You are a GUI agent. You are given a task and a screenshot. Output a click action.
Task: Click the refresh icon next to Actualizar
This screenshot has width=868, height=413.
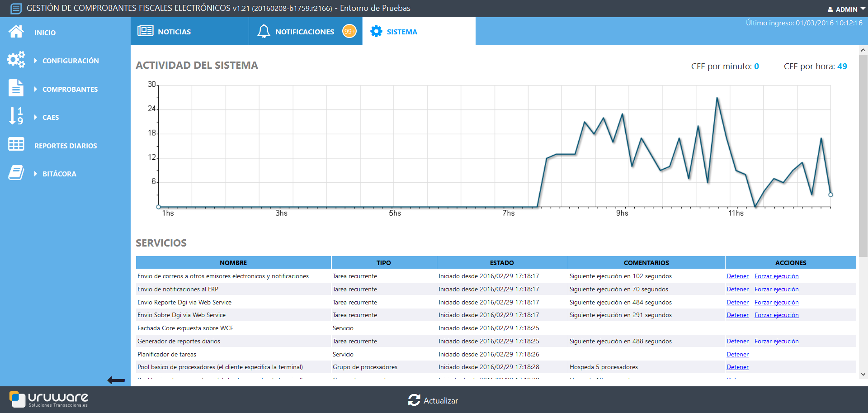[414, 400]
